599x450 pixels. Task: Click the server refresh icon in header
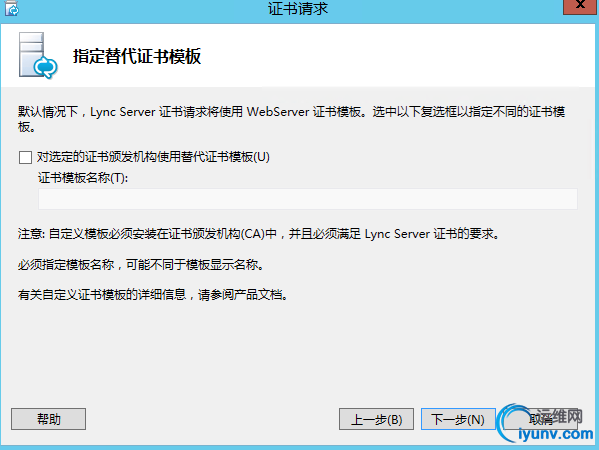(38, 56)
